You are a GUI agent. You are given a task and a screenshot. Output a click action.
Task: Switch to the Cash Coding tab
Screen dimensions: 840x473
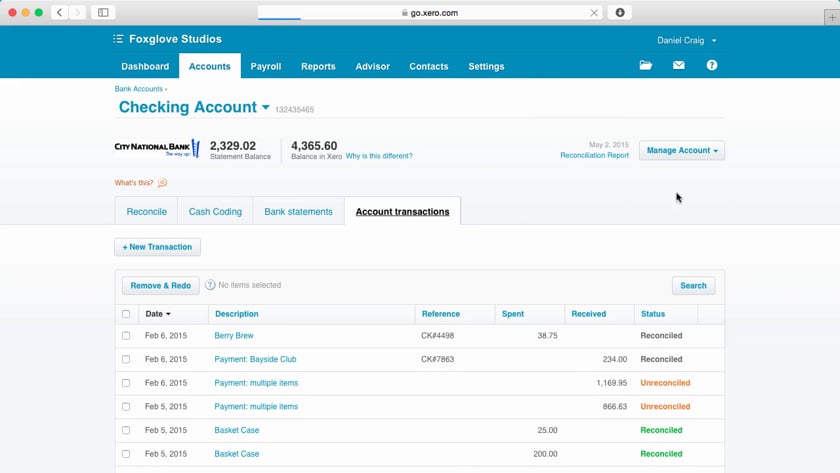(x=215, y=212)
